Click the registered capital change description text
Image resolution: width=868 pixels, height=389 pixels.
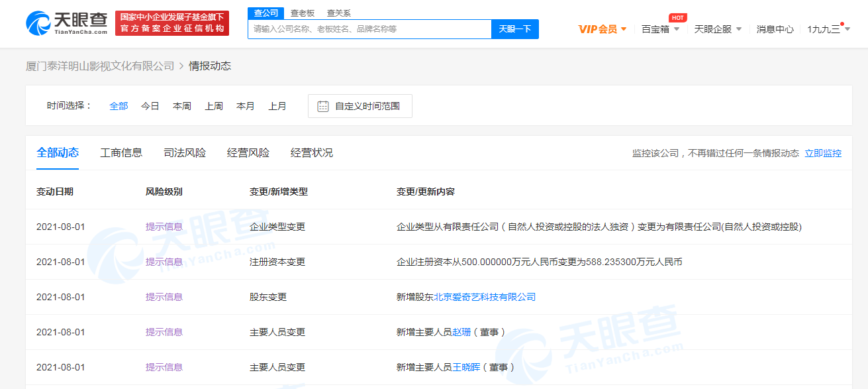tap(540, 262)
